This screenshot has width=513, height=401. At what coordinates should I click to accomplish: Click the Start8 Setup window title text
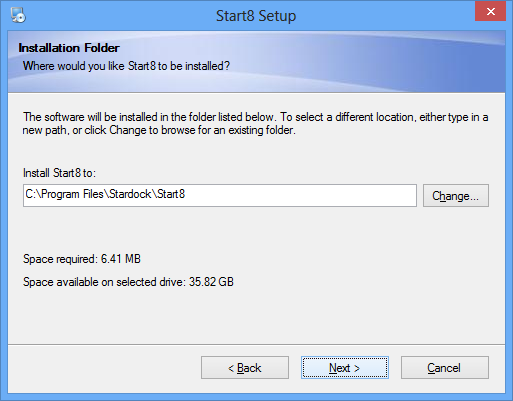(256, 16)
